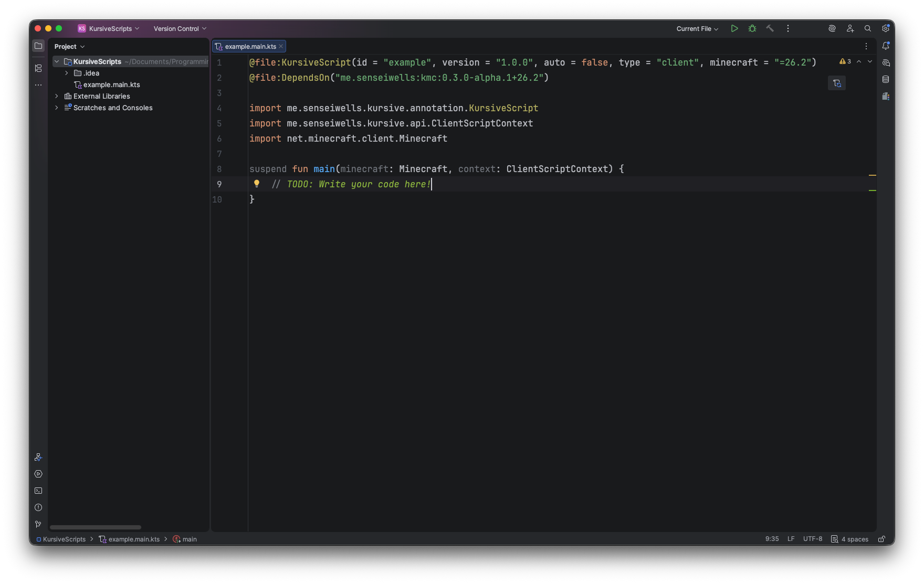Click example.main.kts breadcrumb in status bar
Viewport: 924px width, 584px height.
129,539
